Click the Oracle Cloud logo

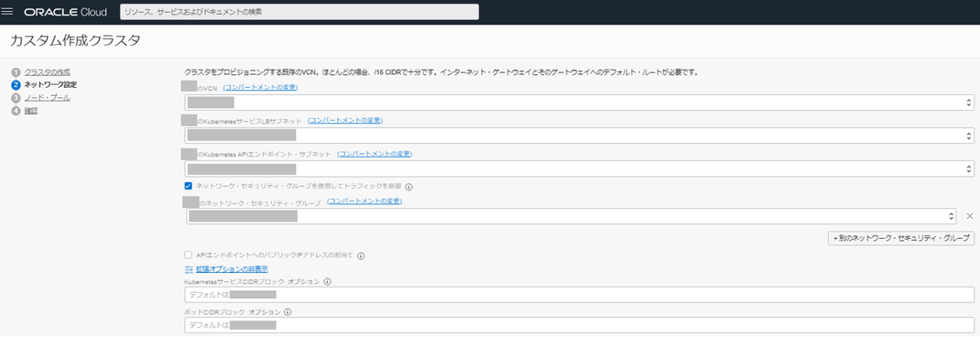click(x=66, y=12)
